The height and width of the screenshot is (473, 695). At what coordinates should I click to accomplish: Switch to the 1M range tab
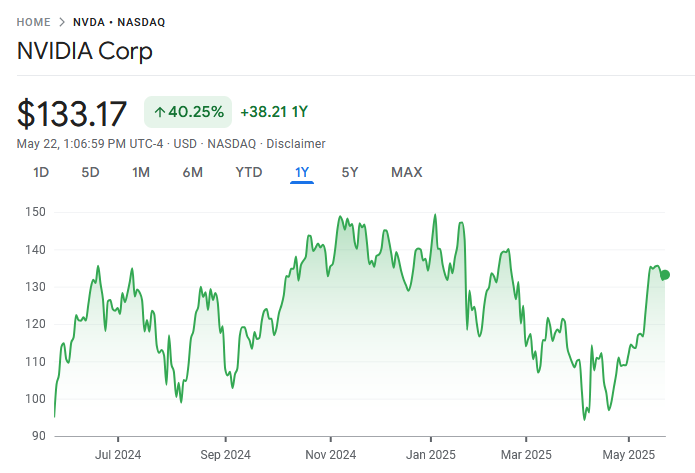tap(141, 172)
